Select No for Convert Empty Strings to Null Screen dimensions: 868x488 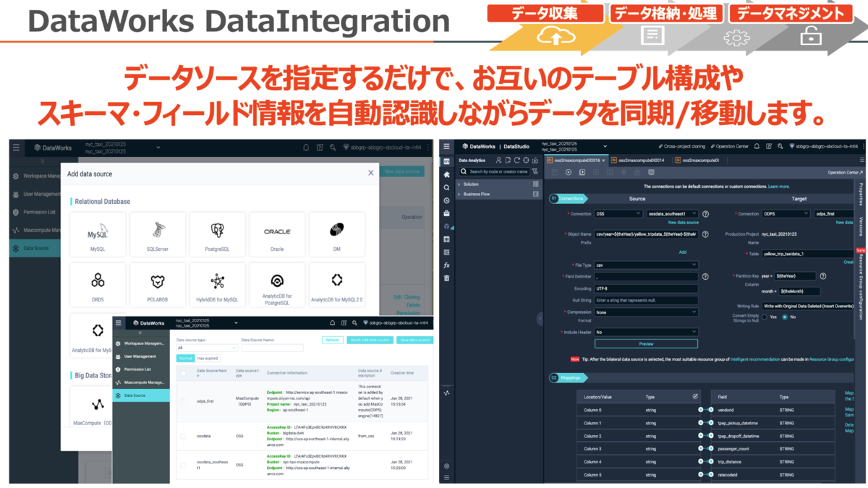786,317
